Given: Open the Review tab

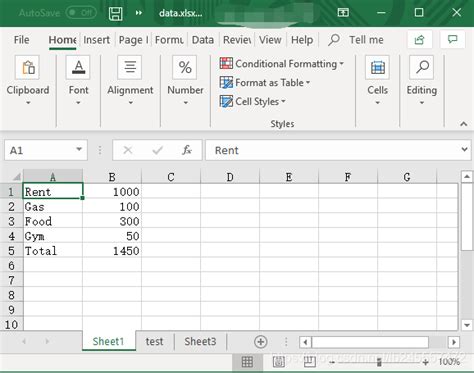Looking at the screenshot, I should pyautogui.click(x=237, y=40).
